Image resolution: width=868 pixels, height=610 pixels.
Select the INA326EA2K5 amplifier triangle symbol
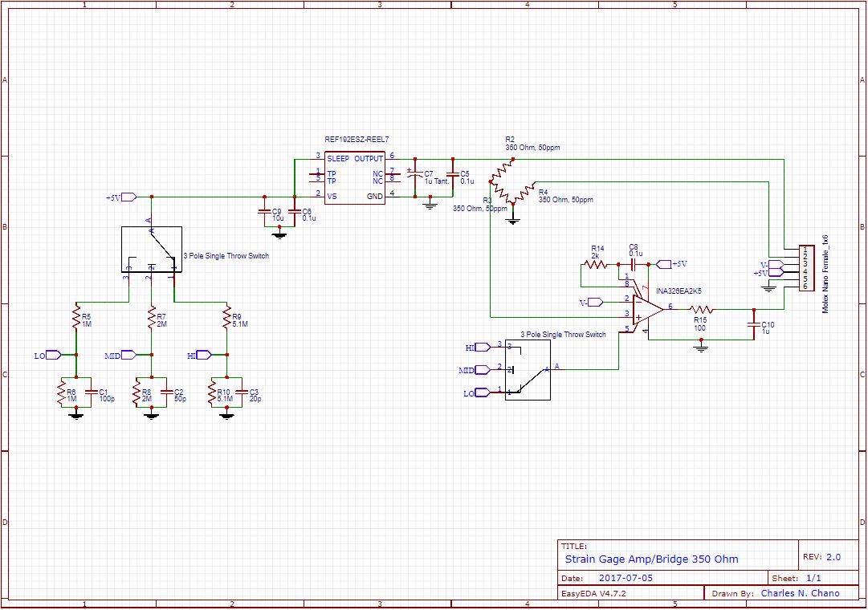[648, 310]
